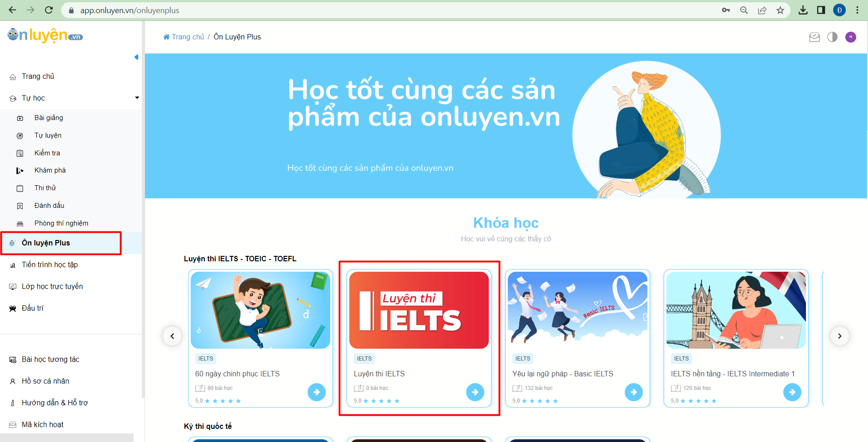Click arrow button on 60 ngày chinh phục IELTS
Screen dimensions: 868x442
[x=317, y=392]
